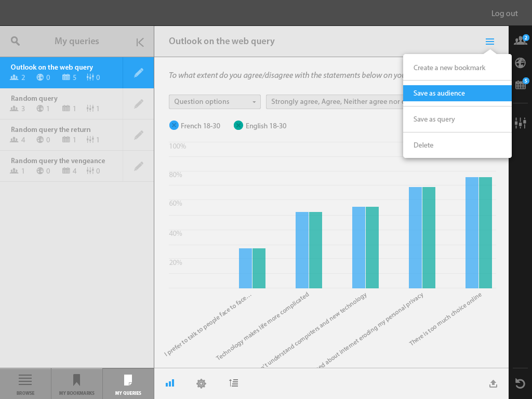The width and height of the screenshot is (532, 399).
Task: Open the filter sliders icon in sidebar
Action: pyautogui.click(x=520, y=123)
